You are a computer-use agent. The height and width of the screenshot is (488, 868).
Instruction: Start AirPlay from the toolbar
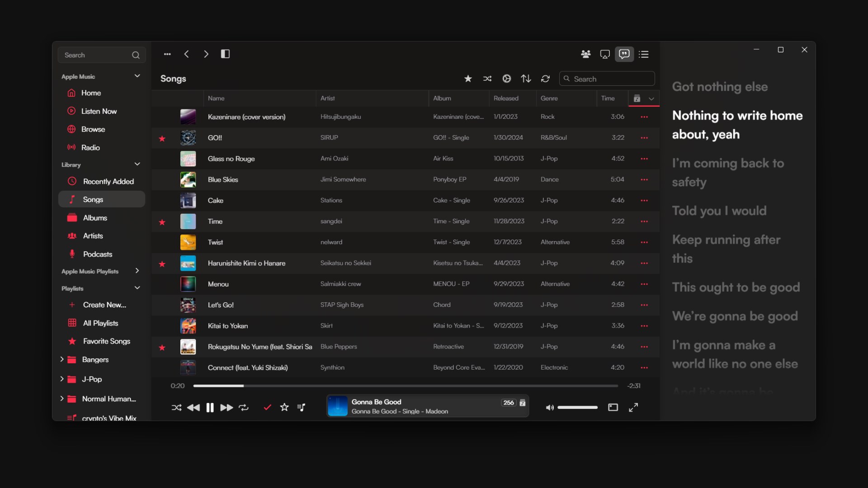tap(605, 54)
